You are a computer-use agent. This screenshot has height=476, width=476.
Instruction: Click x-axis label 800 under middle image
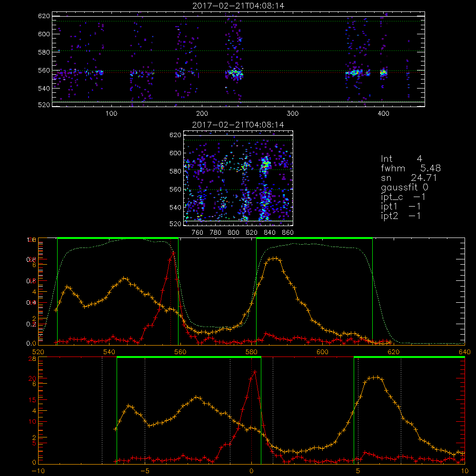pyautogui.click(x=233, y=233)
